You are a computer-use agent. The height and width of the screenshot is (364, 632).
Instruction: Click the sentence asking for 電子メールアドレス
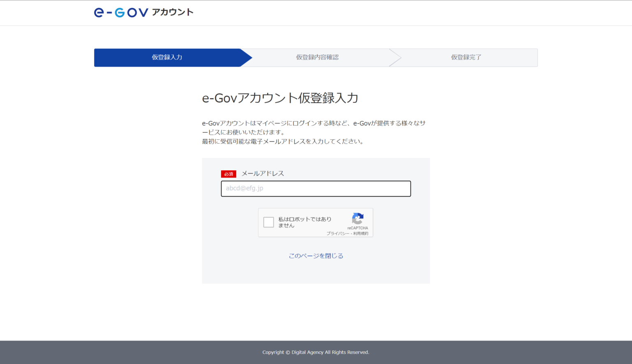point(282,141)
